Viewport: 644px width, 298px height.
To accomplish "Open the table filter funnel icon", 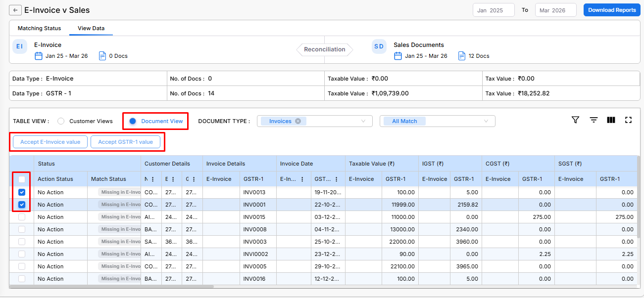I will click(x=575, y=120).
